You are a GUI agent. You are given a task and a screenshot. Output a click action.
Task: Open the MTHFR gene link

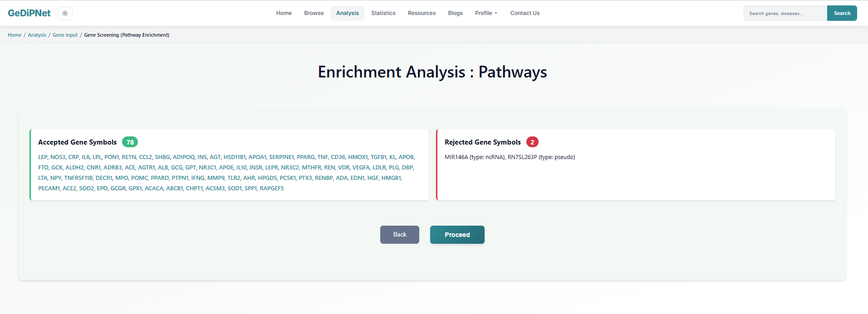(x=311, y=168)
